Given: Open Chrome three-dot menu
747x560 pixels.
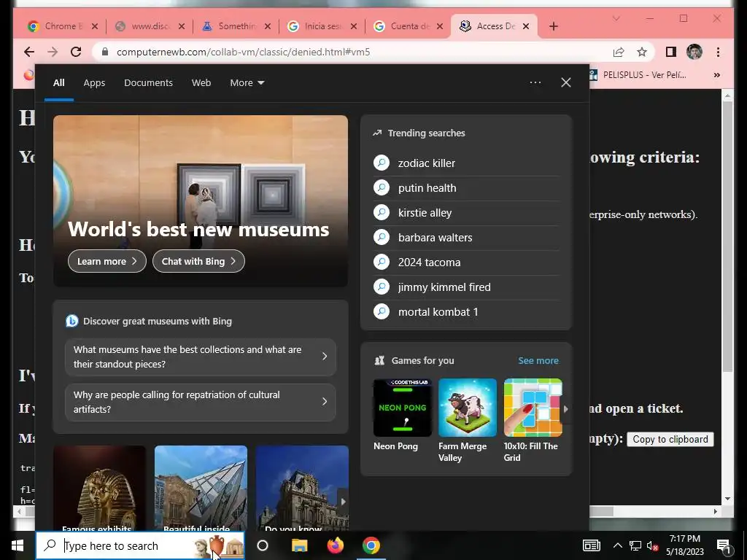Looking at the screenshot, I should tap(718, 52).
